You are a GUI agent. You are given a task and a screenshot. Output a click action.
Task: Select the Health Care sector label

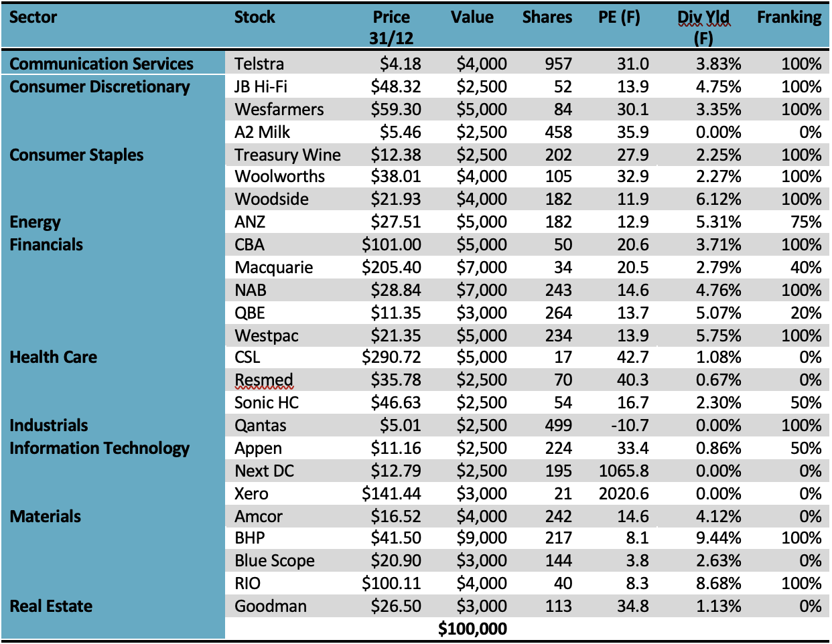pos(53,357)
